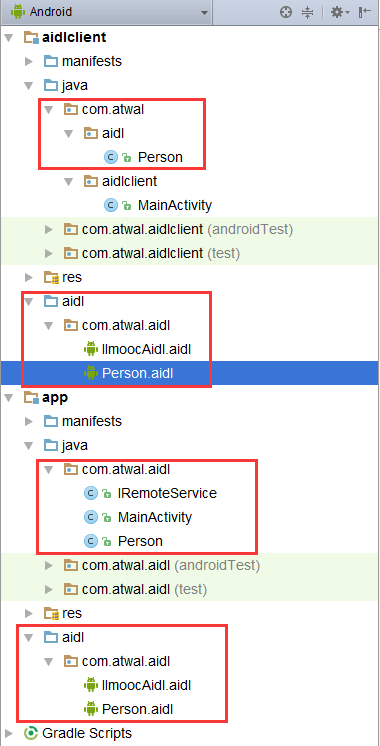
Task: Click the Gradle Scripts icon
Action: coord(31,733)
